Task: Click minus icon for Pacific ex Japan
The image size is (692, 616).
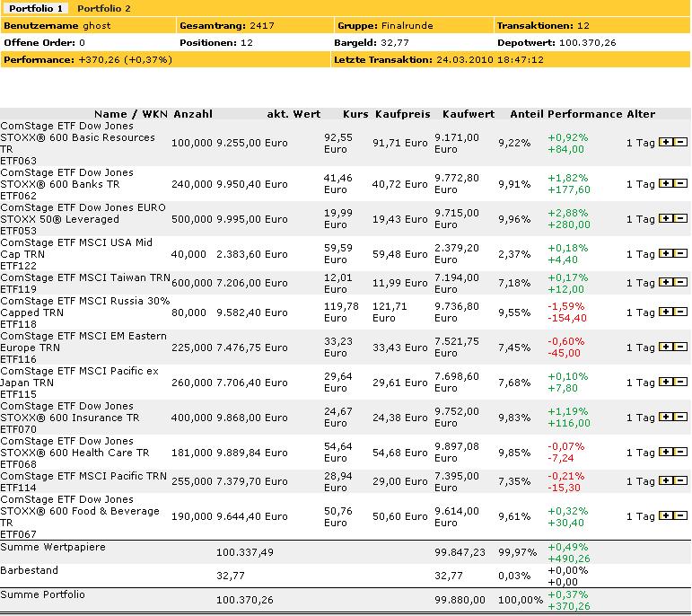Action: (x=680, y=383)
